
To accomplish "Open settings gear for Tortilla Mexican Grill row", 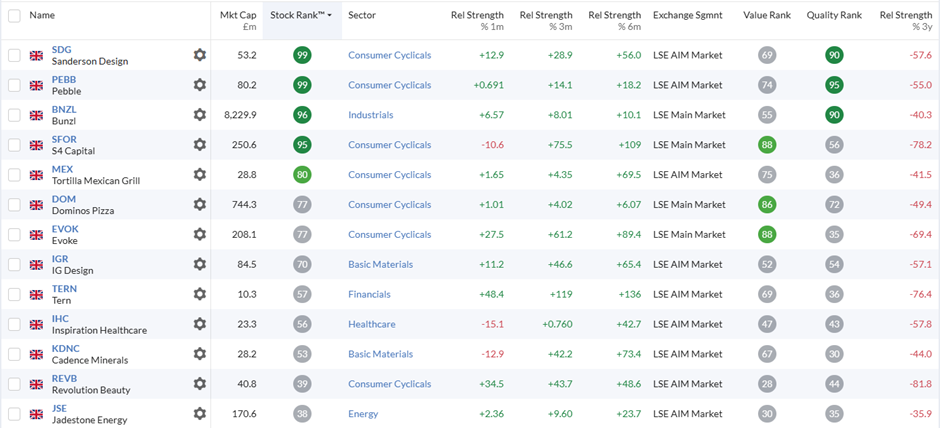I will [x=200, y=174].
